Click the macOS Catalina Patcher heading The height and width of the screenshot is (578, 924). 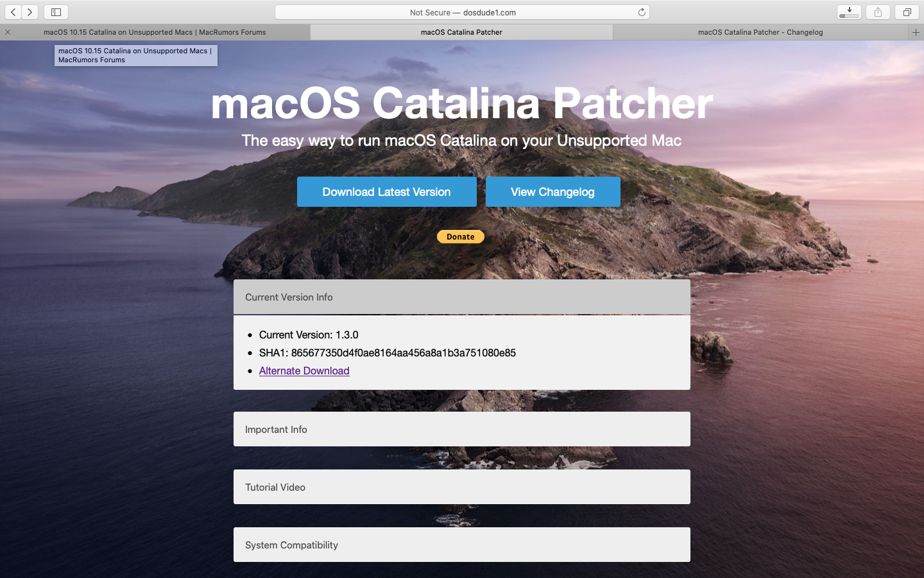click(462, 103)
